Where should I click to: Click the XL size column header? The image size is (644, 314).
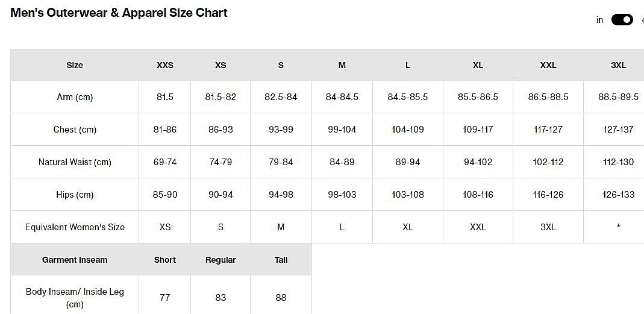pyautogui.click(x=478, y=65)
